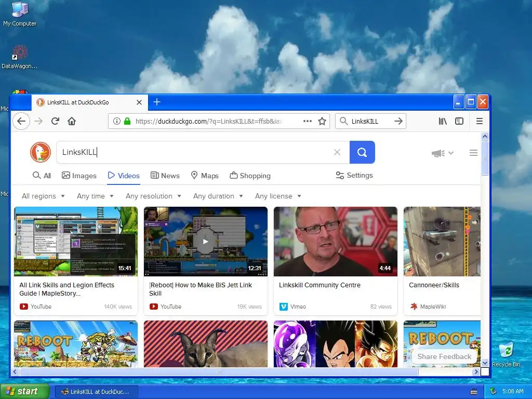
Task: Switch to the Maps results tab
Action: click(x=205, y=176)
